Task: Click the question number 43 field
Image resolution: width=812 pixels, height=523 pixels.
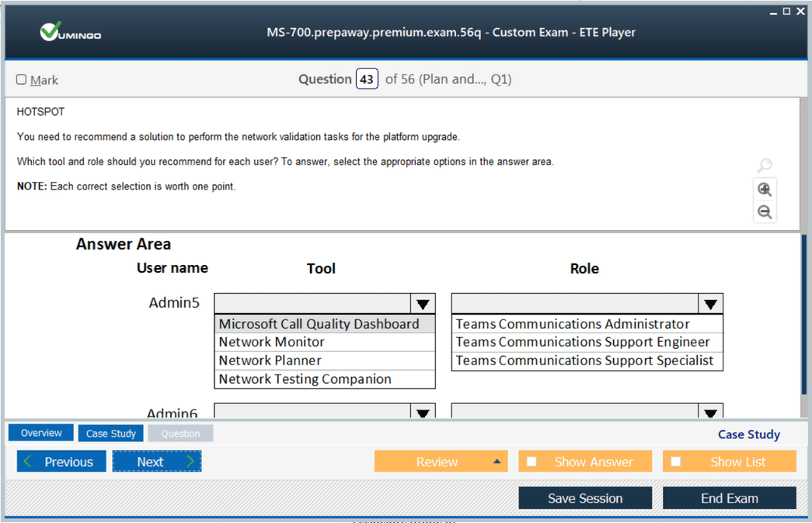Action: pyautogui.click(x=367, y=79)
